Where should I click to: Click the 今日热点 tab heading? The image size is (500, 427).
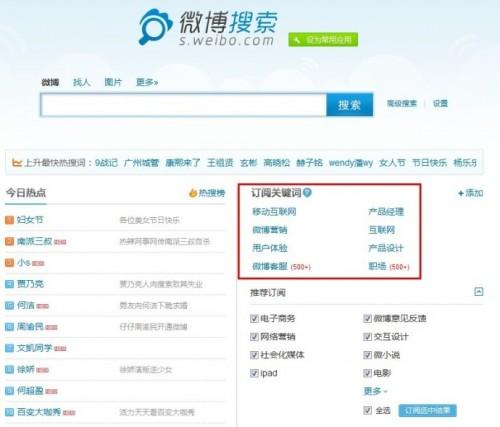pos(26,193)
